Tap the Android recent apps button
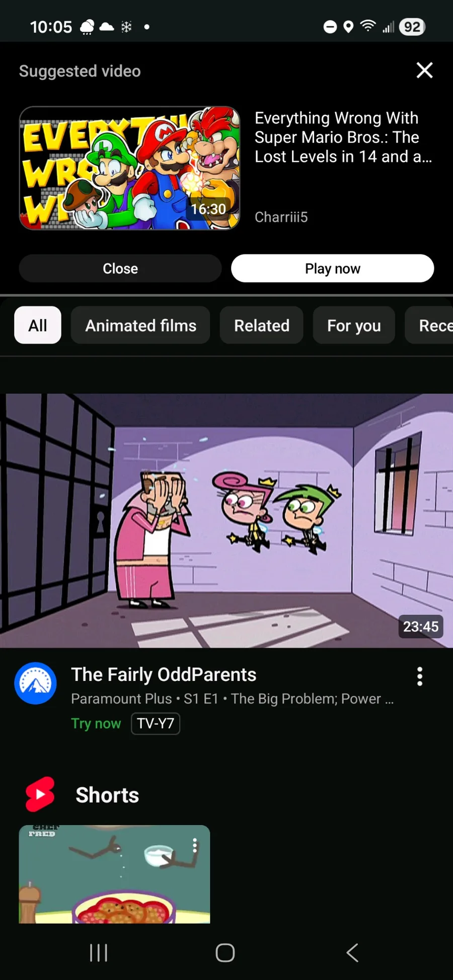 click(x=98, y=952)
